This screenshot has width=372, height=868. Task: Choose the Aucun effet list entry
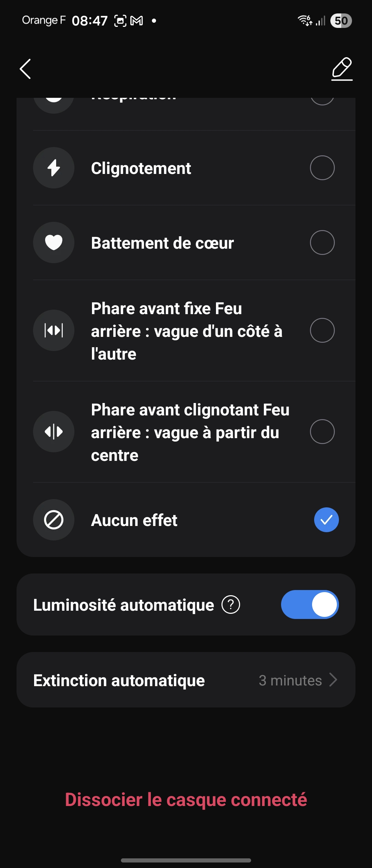tap(134, 520)
